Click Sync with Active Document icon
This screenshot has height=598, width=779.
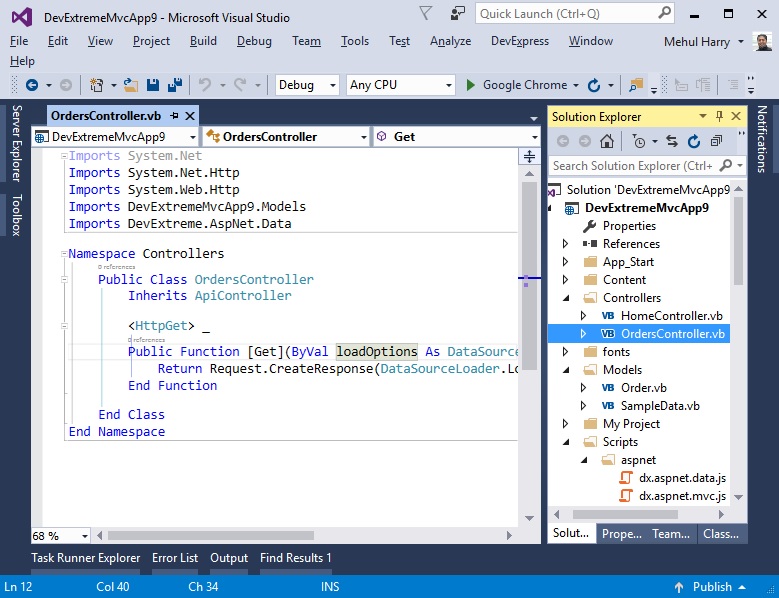point(672,142)
